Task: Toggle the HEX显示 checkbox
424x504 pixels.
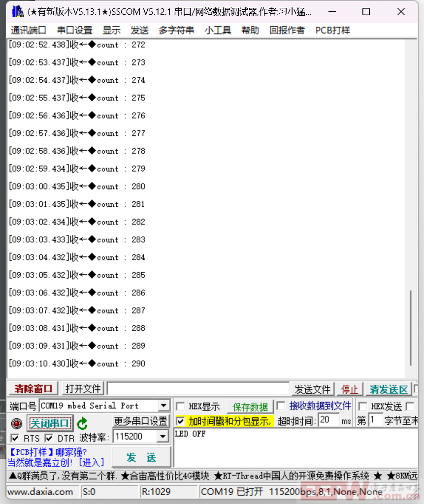Action: pyautogui.click(x=180, y=407)
